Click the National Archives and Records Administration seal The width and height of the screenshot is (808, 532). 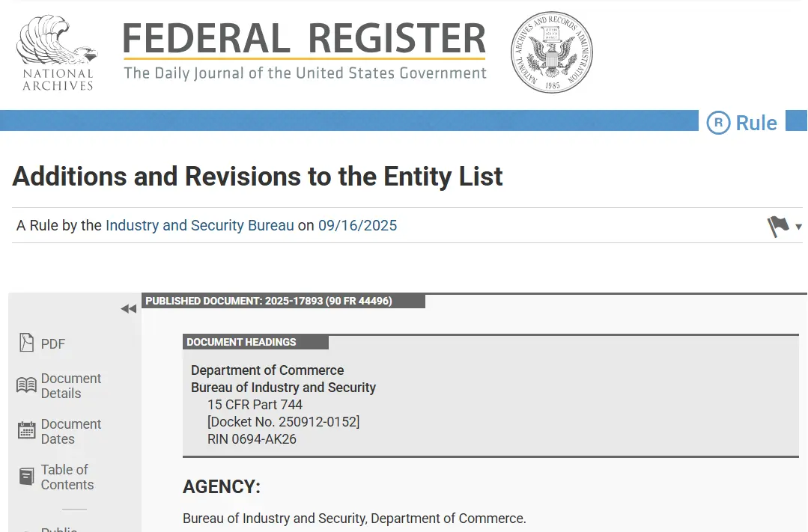552,52
